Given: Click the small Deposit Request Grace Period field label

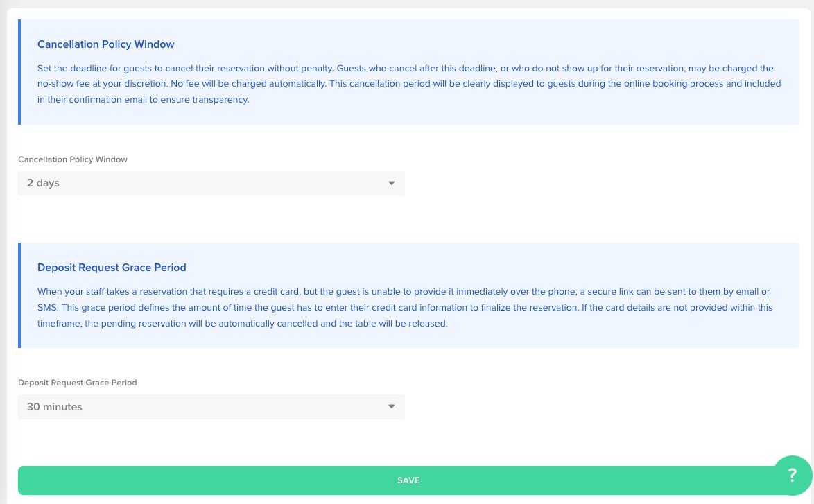Looking at the screenshot, I should [78, 383].
